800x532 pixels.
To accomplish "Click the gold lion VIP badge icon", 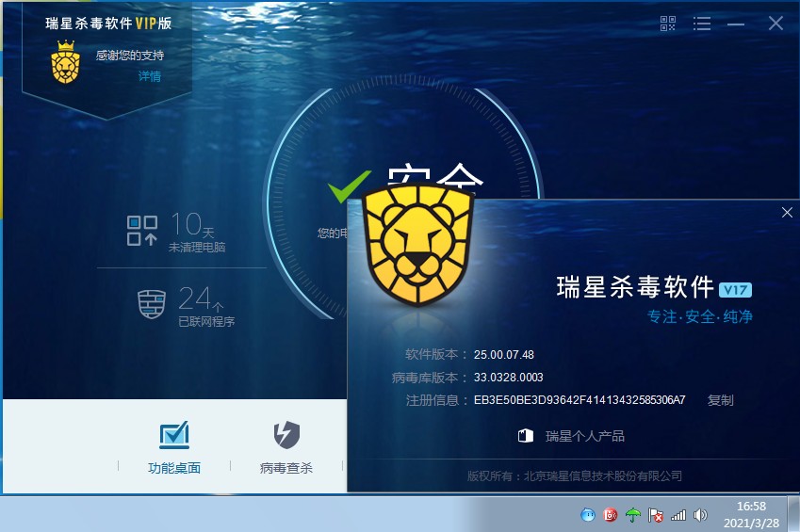I will pos(65,63).
